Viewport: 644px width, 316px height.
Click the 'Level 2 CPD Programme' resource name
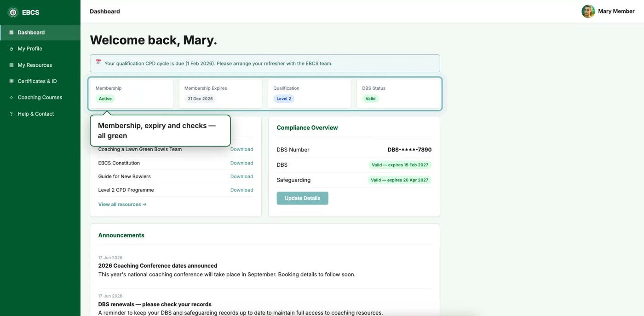126,190
